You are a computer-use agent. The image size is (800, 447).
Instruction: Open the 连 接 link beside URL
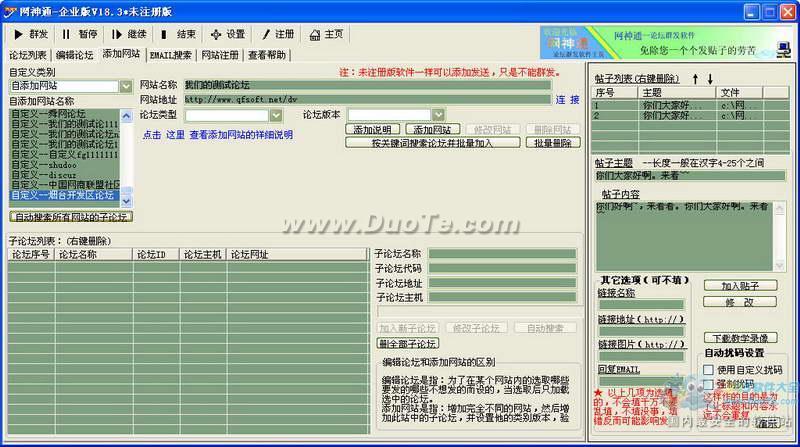point(567,100)
